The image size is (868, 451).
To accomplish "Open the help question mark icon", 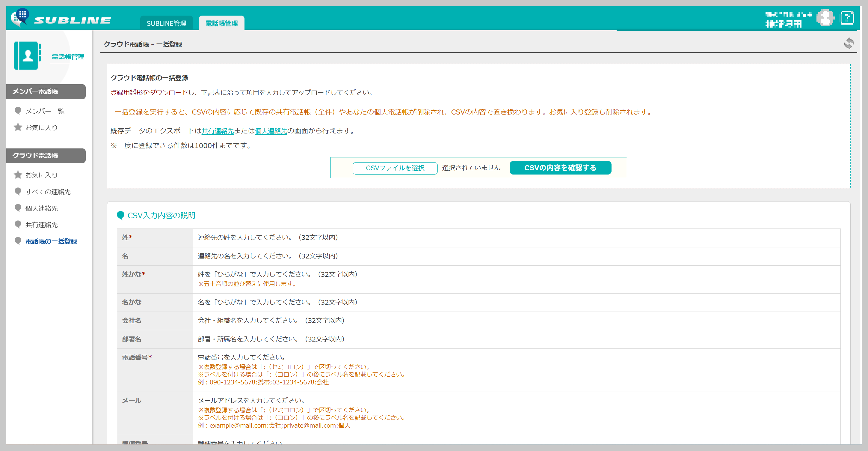I will point(847,18).
